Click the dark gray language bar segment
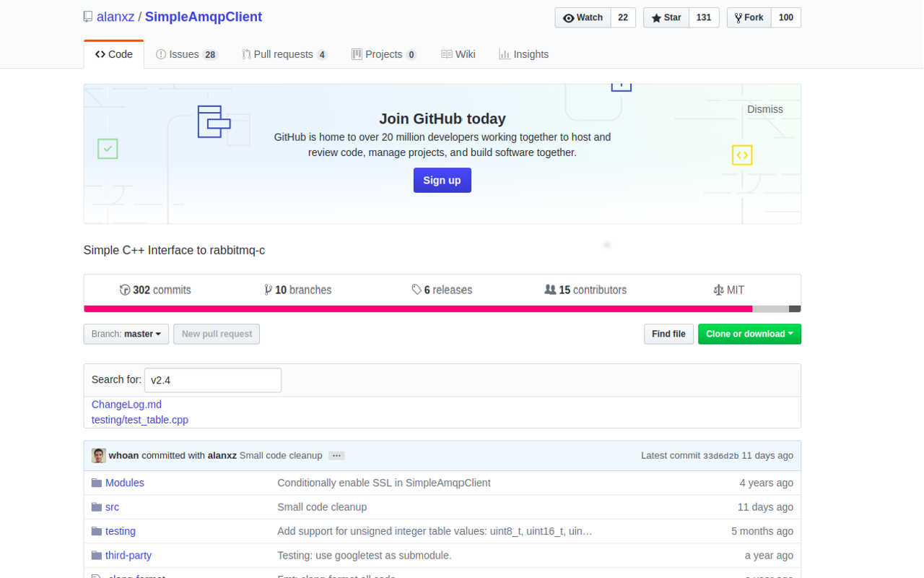Viewport: 924px width, 578px height. point(795,309)
